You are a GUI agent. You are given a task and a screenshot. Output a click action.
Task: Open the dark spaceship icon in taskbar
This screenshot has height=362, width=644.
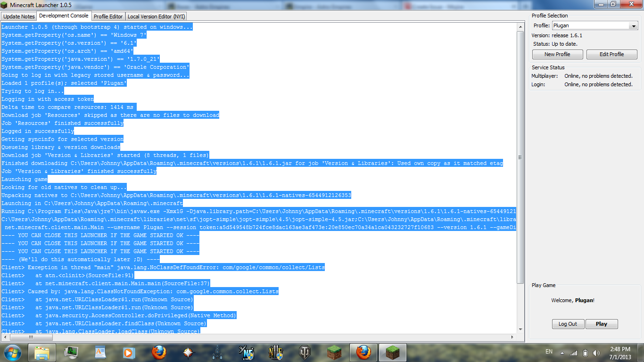tap(217, 352)
